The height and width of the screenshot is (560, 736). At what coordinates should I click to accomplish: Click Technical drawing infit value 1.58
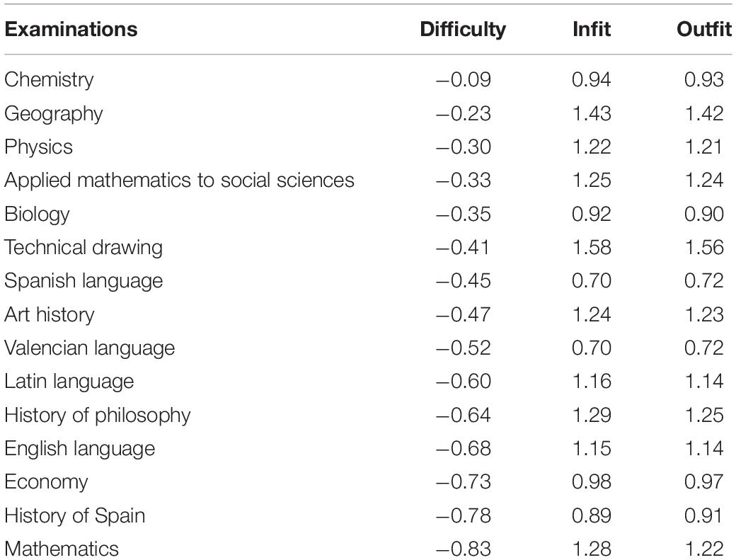[592, 247]
